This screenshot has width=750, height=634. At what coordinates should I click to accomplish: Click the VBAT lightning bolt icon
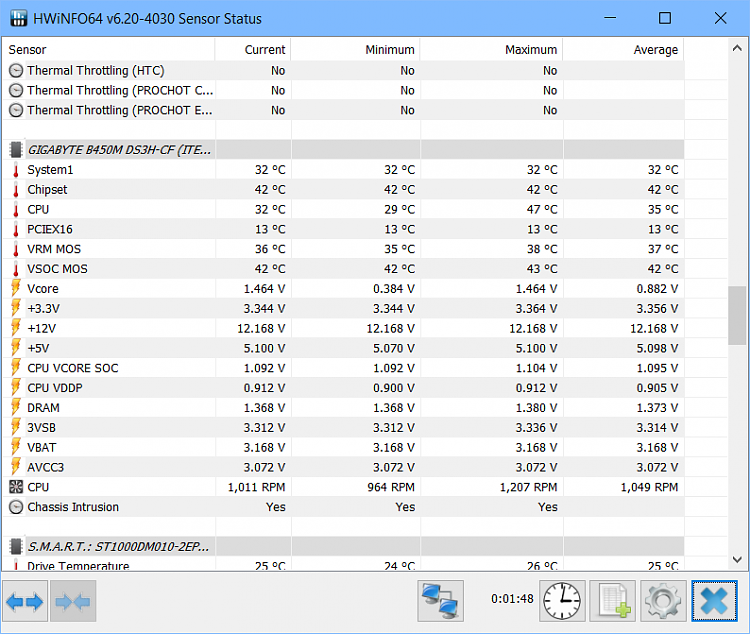coord(16,447)
